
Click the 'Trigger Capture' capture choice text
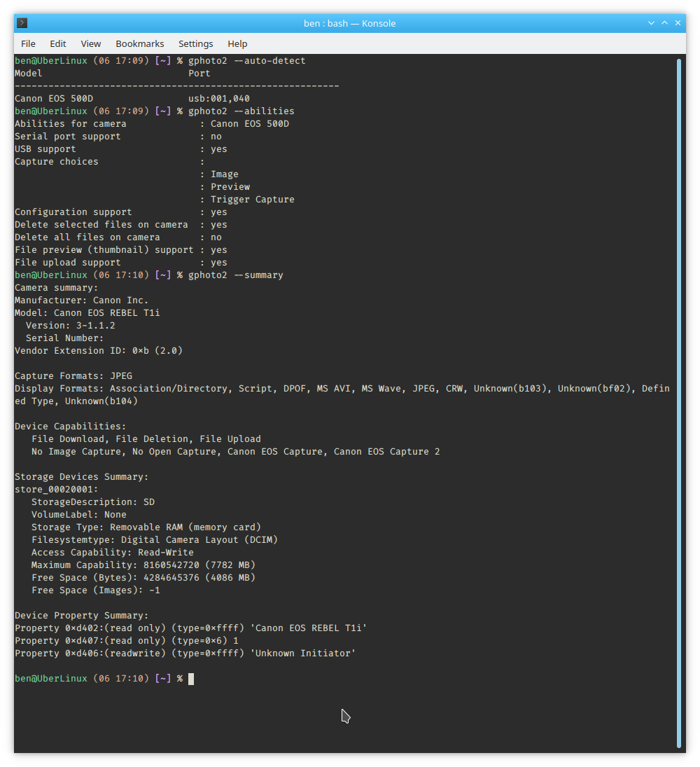pyautogui.click(x=252, y=199)
